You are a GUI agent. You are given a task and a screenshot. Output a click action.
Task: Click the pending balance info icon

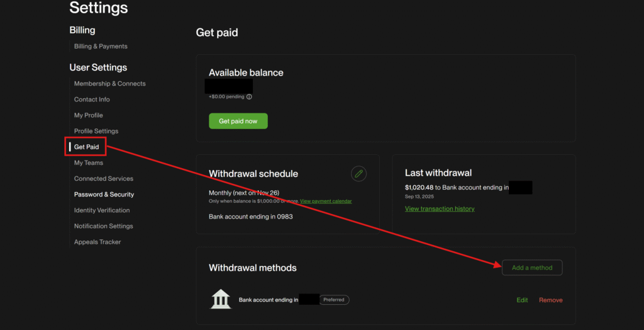[249, 97]
